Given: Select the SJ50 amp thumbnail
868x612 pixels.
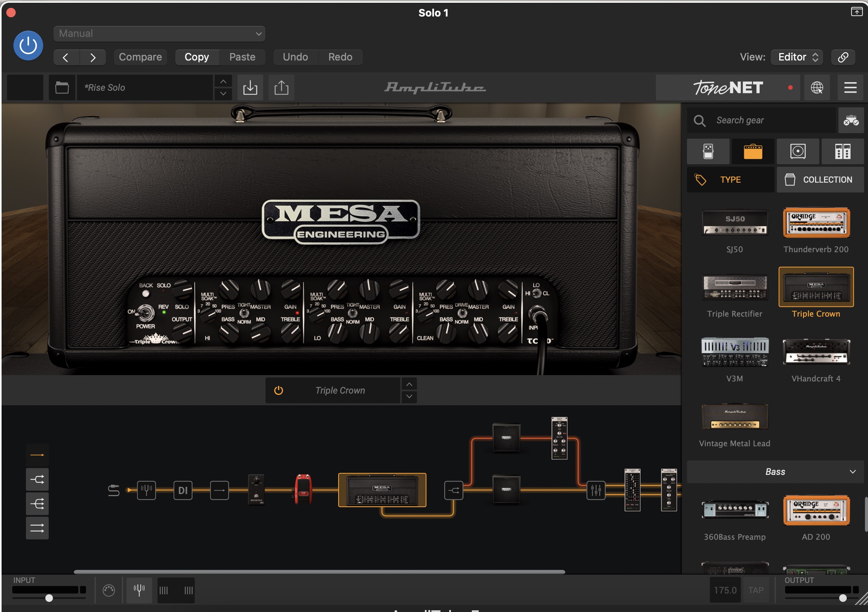Looking at the screenshot, I should coord(735,223).
